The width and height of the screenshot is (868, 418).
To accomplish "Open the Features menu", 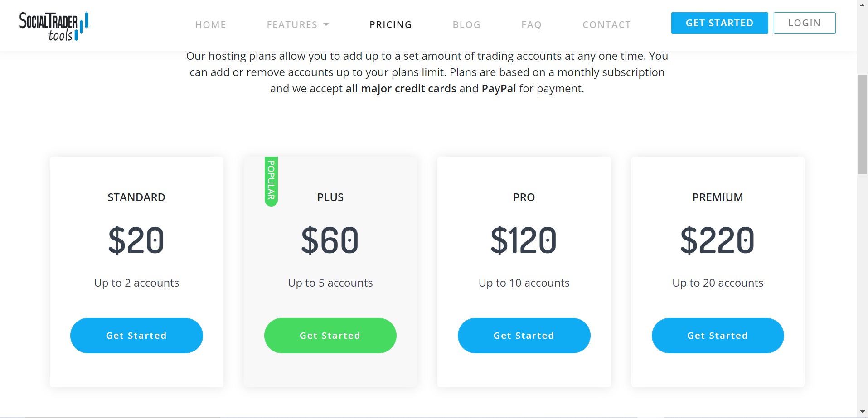I will coord(292,25).
